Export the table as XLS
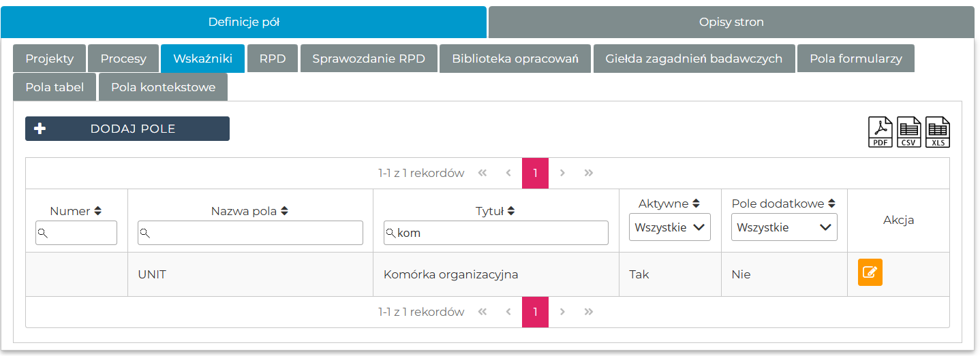Viewport: 980px width, 356px height. pyautogui.click(x=938, y=132)
